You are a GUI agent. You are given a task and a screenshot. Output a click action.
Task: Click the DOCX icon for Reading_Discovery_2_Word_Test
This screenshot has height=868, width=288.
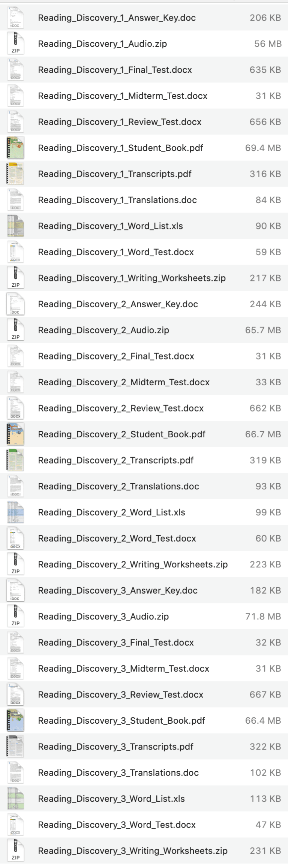(x=15, y=538)
